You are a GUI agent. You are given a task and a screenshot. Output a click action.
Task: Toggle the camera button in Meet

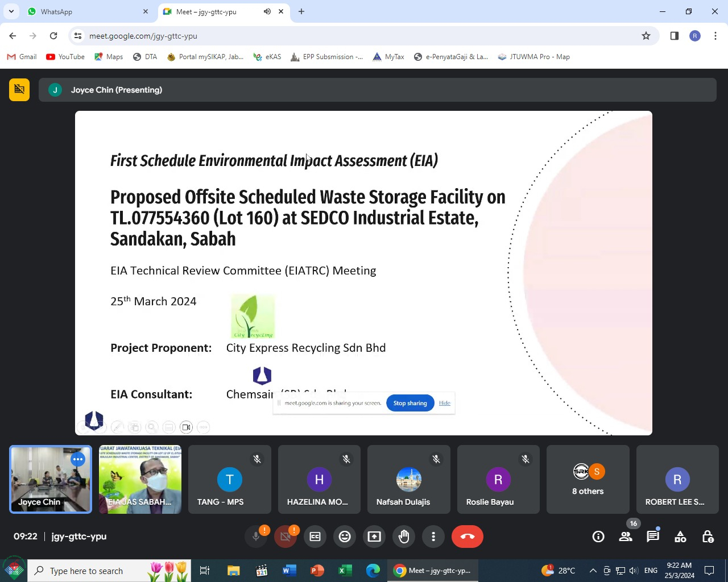tap(286, 537)
